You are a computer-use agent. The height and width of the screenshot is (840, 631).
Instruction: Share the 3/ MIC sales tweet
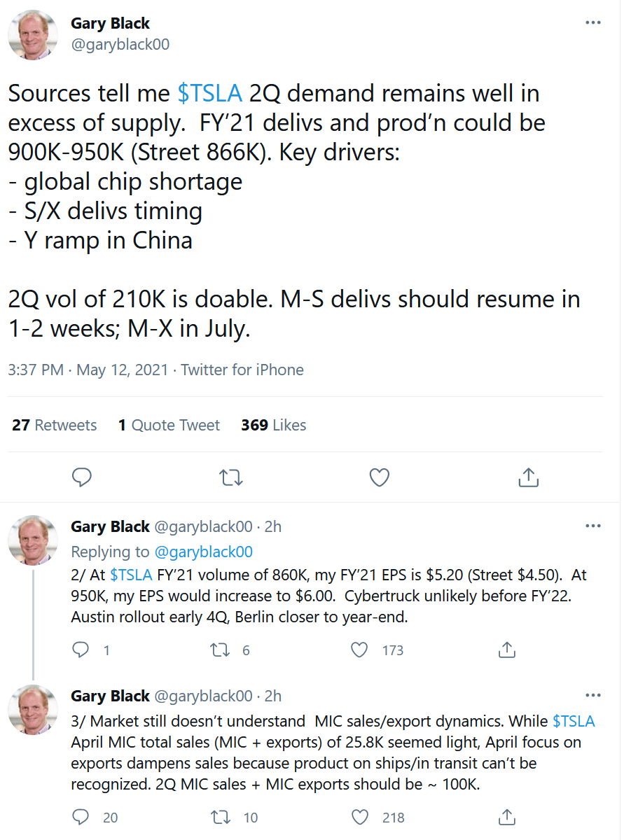506,817
